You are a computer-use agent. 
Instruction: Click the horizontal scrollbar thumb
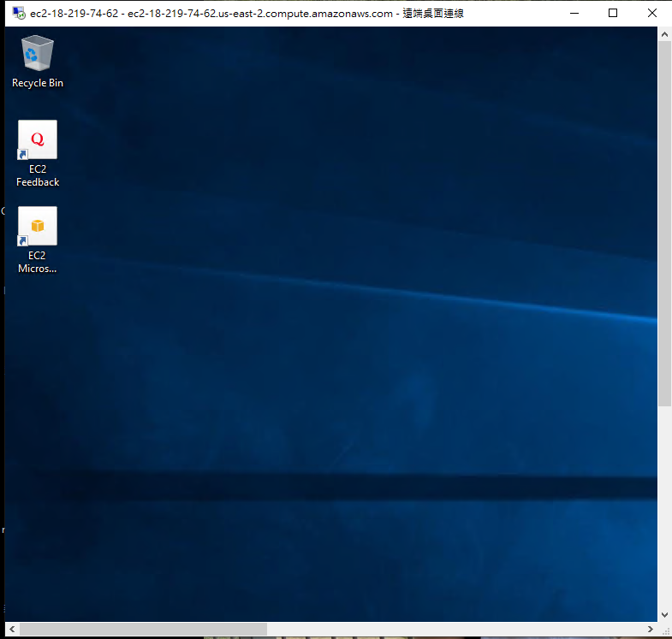pyautogui.click(x=143, y=629)
